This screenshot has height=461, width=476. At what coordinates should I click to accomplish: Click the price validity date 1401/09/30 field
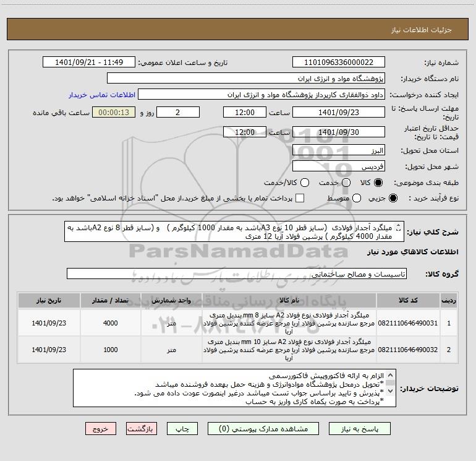pyautogui.click(x=339, y=132)
